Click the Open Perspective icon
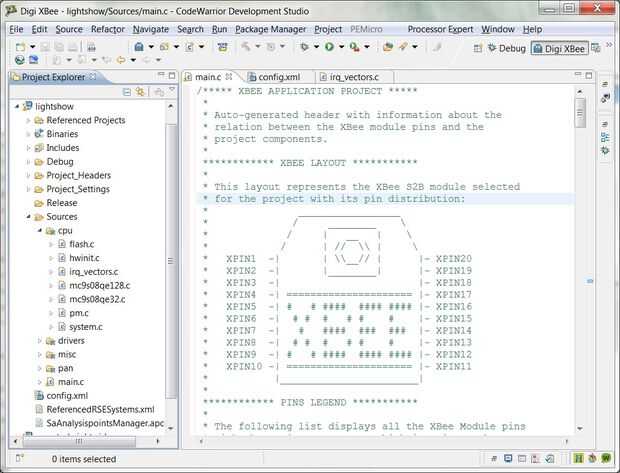This screenshot has height=473, width=620. 478,48
